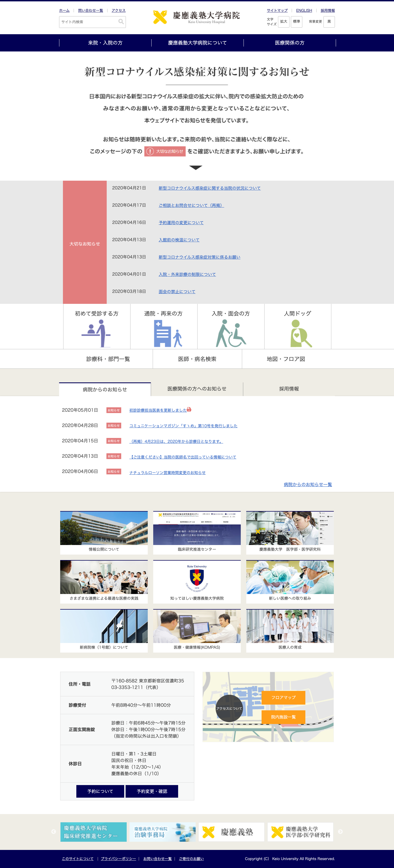Viewport: 394px width, 868px height.
Task: Open 通院・再来の方 hospital building icon
Action: click(168, 333)
